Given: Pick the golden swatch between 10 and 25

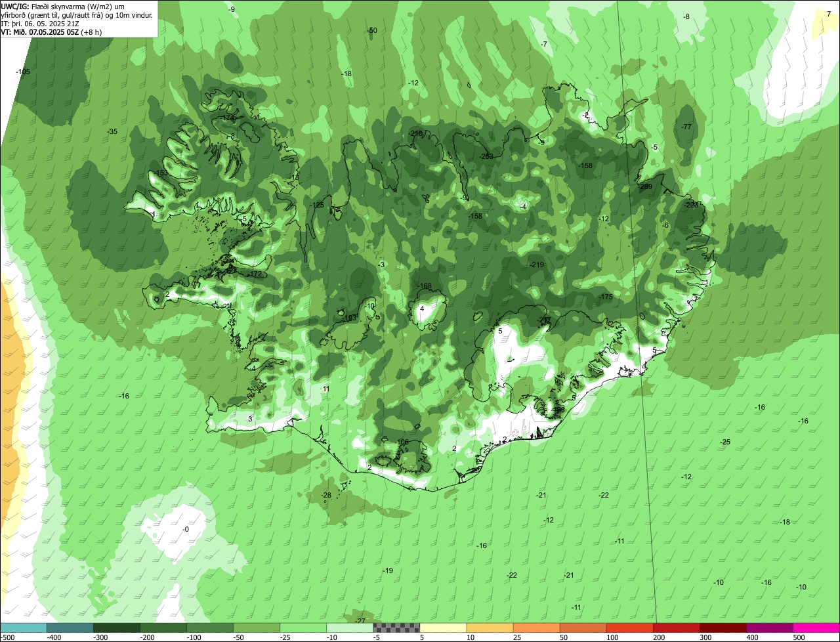Looking at the screenshot, I should (489, 628).
